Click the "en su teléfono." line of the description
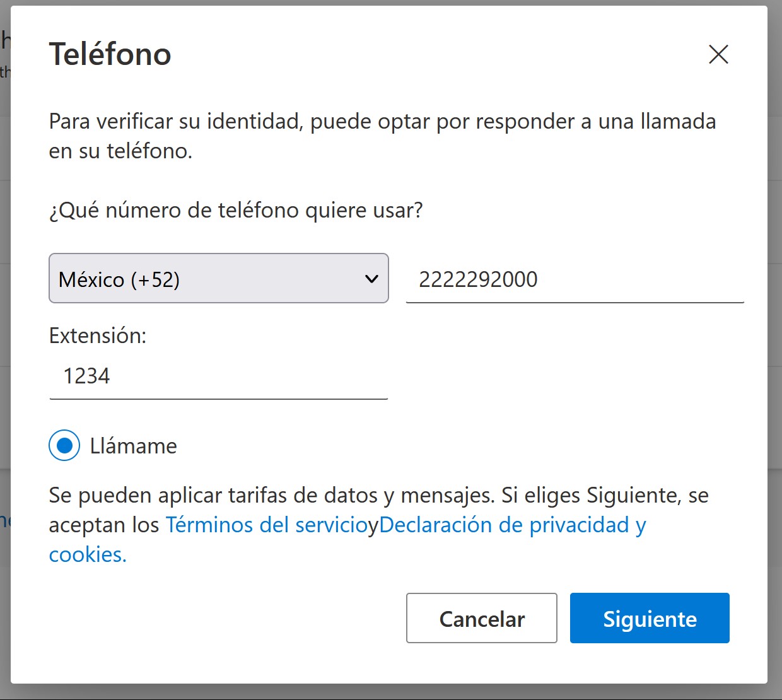This screenshot has height=700, width=782. coord(120,151)
